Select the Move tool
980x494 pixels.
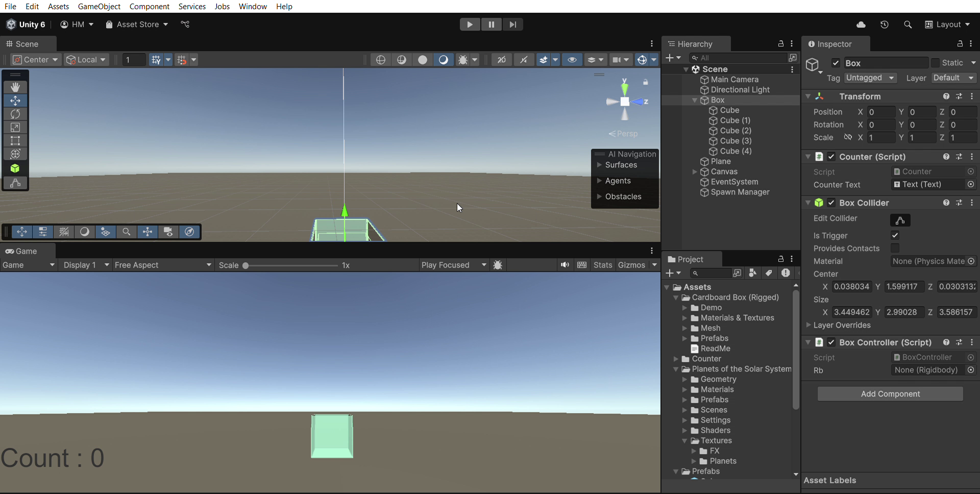click(15, 101)
